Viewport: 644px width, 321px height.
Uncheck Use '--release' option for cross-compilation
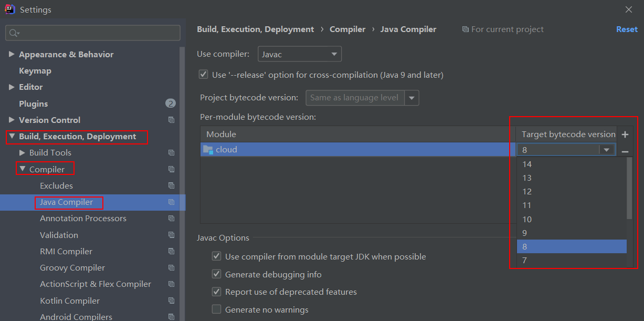(203, 74)
